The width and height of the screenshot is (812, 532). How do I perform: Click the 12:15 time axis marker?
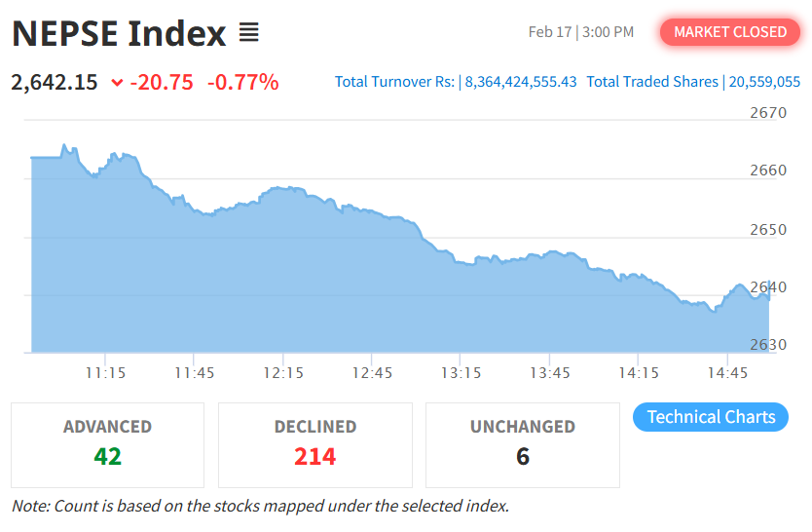point(283,372)
